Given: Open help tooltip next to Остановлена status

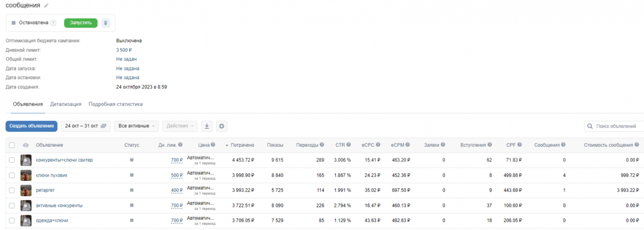Looking at the screenshot, I should click(x=53, y=23).
